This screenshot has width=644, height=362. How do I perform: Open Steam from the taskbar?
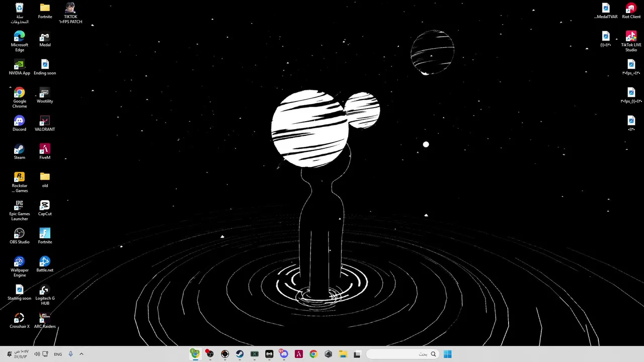[239, 354]
